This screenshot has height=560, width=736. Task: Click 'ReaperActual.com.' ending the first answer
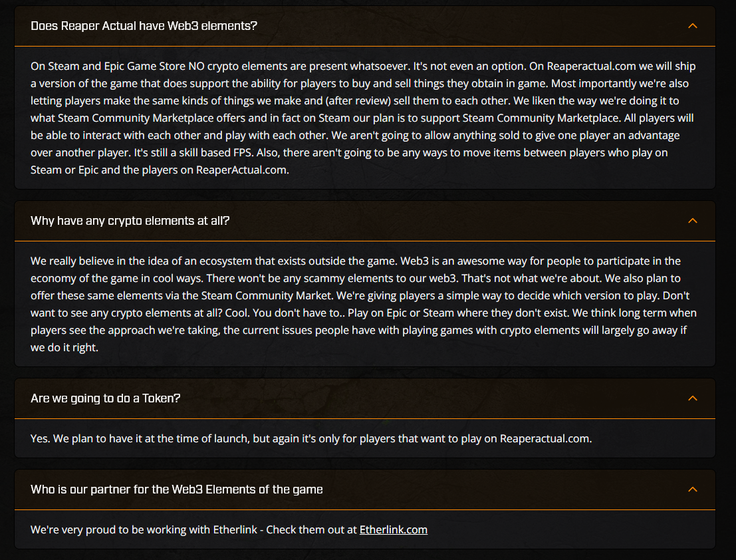tap(242, 170)
